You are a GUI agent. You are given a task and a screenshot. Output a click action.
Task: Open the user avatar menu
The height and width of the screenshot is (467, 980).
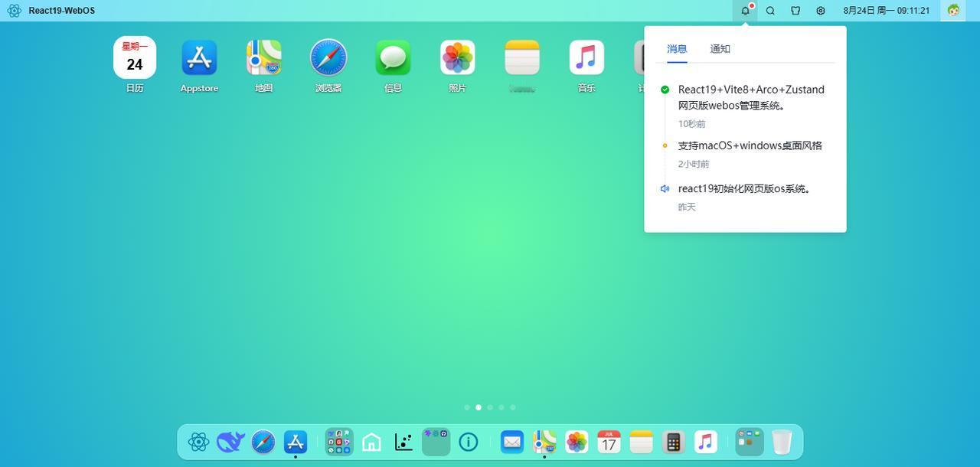pyautogui.click(x=953, y=11)
